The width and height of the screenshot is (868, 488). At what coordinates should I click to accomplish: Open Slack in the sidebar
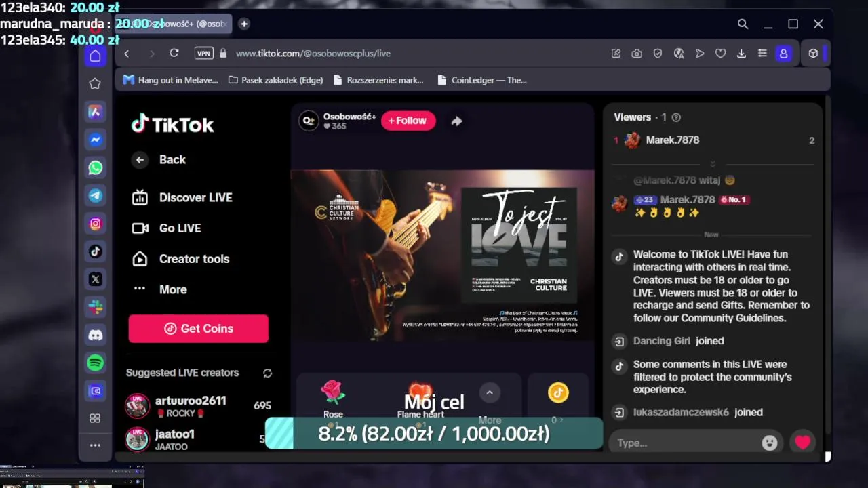(95, 307)
